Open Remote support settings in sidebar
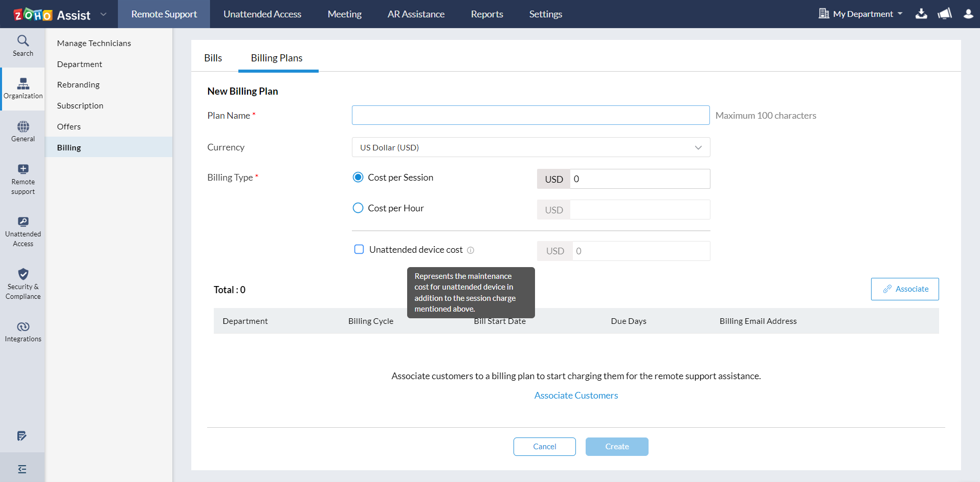Viewport: 980px width, 482px height. click(23, 179)
